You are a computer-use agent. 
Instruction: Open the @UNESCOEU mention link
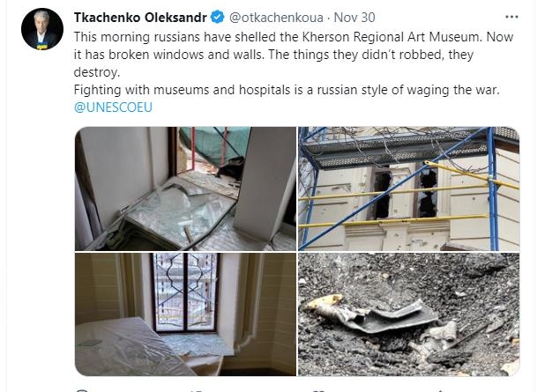click(x=113, y=107)
